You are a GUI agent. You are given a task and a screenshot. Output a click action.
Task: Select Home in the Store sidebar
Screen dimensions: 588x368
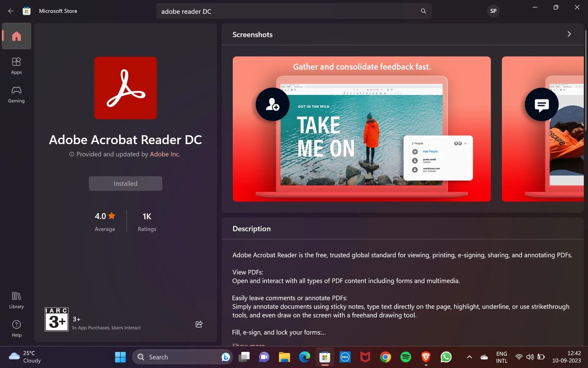coord(16,36)
